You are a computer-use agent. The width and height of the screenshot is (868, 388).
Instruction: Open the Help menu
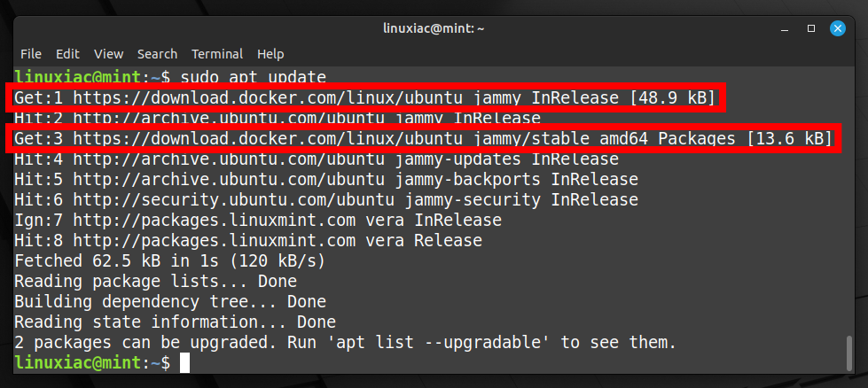click(x=270, y=54)
